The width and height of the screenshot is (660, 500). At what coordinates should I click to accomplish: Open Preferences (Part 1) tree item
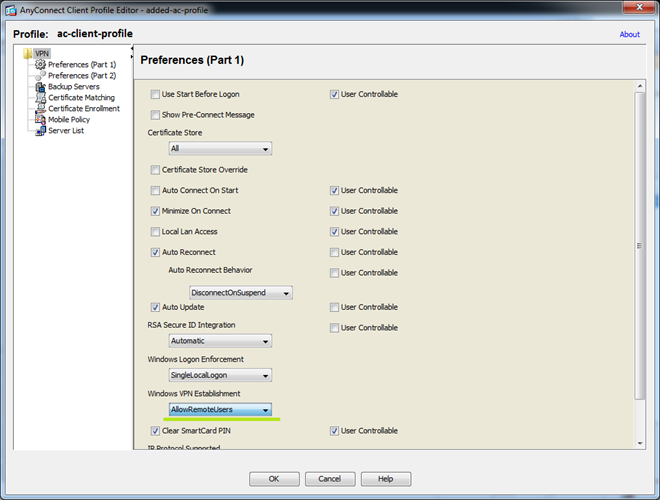point(82,64)
